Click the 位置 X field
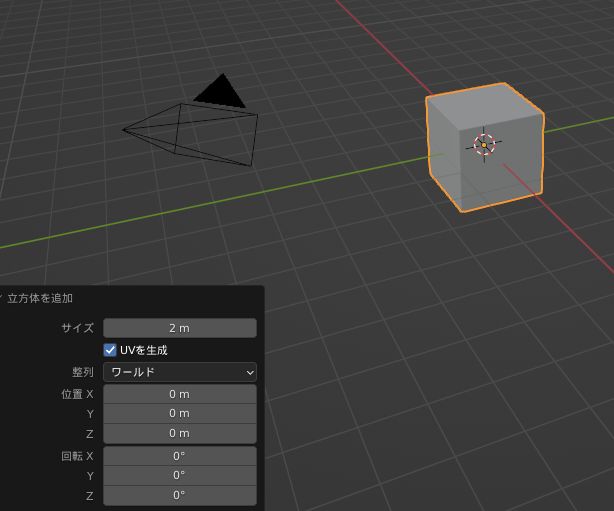The image size is (614, 511). pyautogui.click(x=180, y=394)
